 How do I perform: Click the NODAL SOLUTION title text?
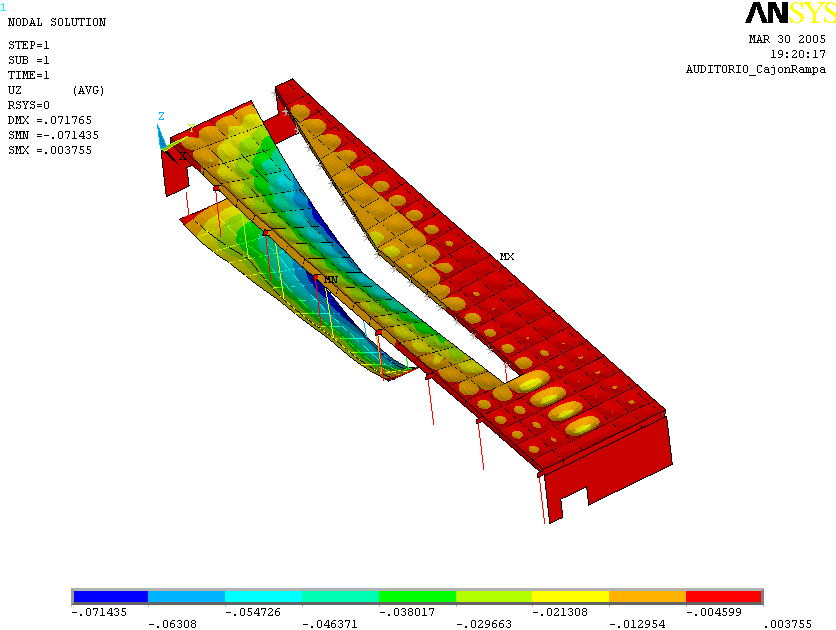57,22
